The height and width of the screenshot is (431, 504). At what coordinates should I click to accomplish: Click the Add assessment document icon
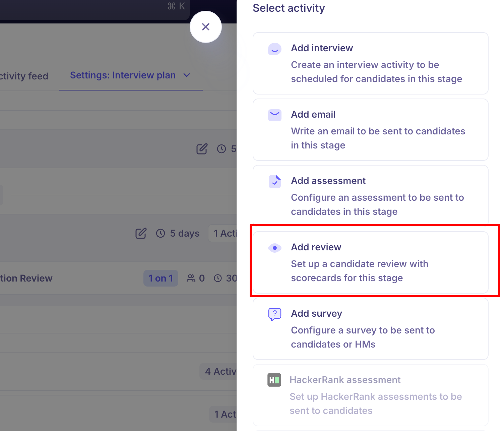pyautogui.click(x=275, y=182)
